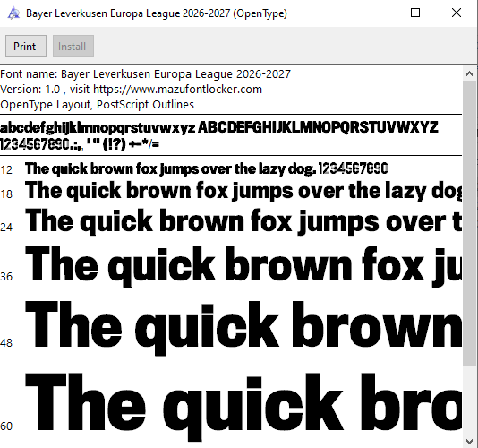Click the 24-point quick brown fox sample
This screenshot has height=448, width=478.
click(243, 221)
